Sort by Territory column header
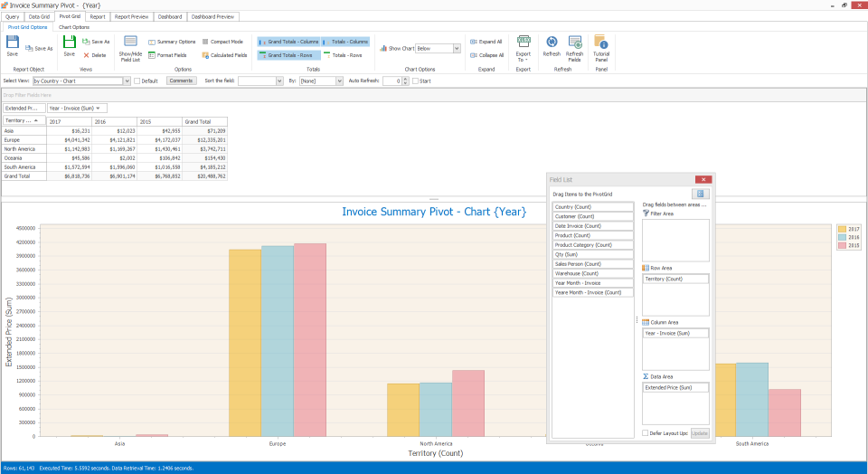The height and width of the screenshot is (474, 868). (x=24, y=120)
